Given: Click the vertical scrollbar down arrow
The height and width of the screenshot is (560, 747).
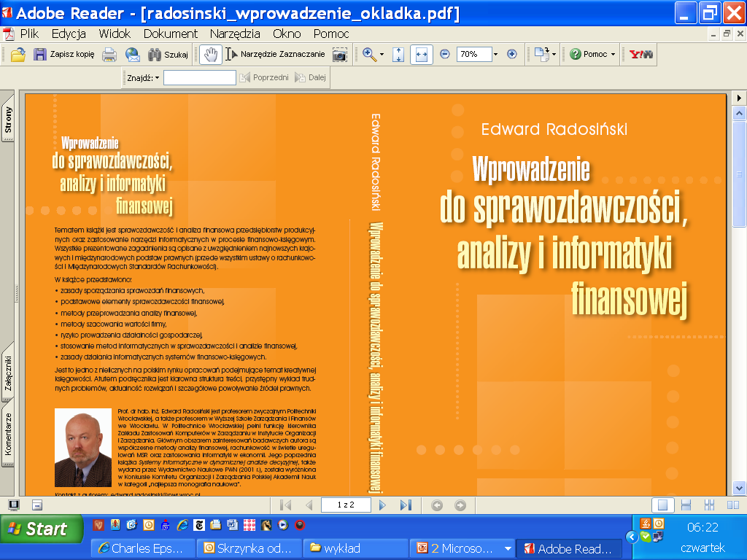Looking at the screenshot, I should [x=739, y=488].
